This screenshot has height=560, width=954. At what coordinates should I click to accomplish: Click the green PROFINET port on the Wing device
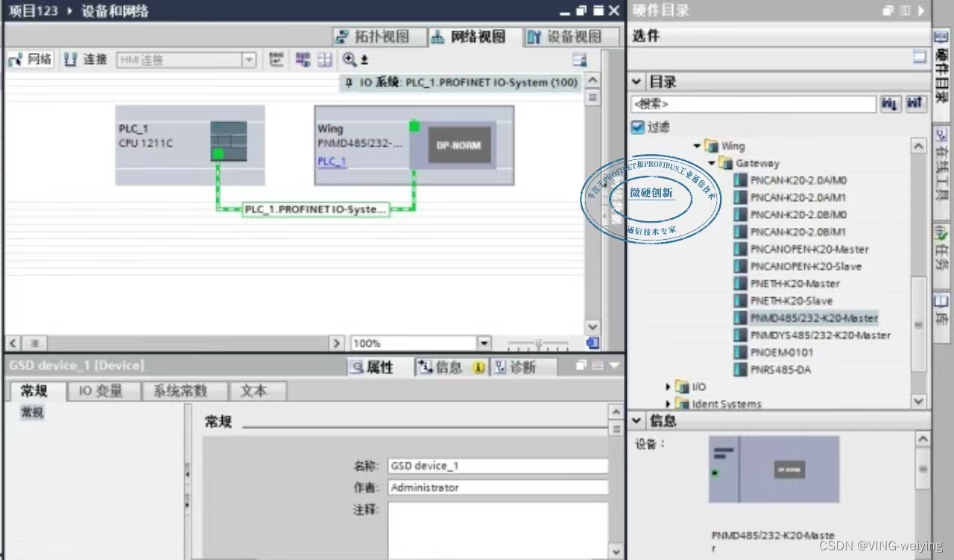coord(414,127)
